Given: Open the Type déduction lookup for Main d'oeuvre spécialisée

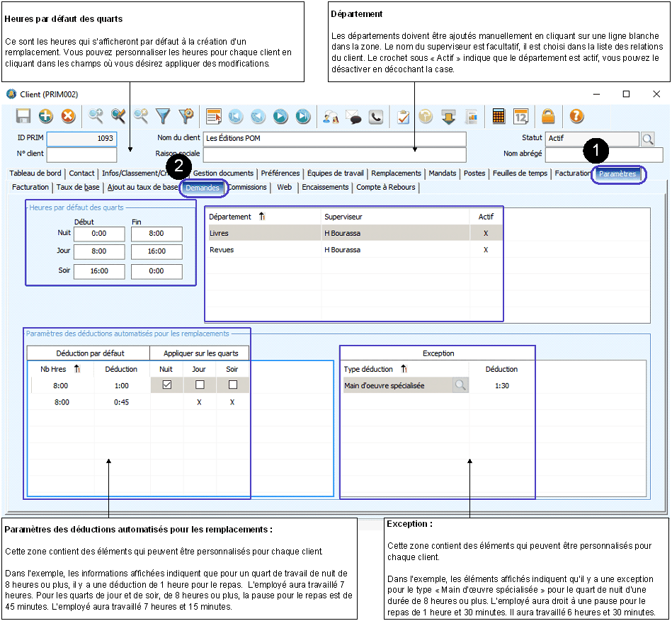Looking at the screenshot, I should coord(460,385).
